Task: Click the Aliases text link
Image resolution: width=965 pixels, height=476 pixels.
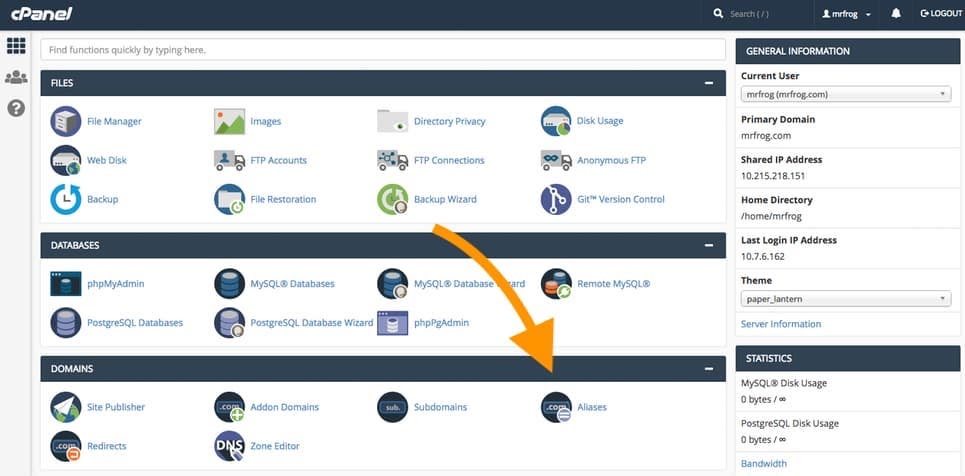Action: click(592, 407)
